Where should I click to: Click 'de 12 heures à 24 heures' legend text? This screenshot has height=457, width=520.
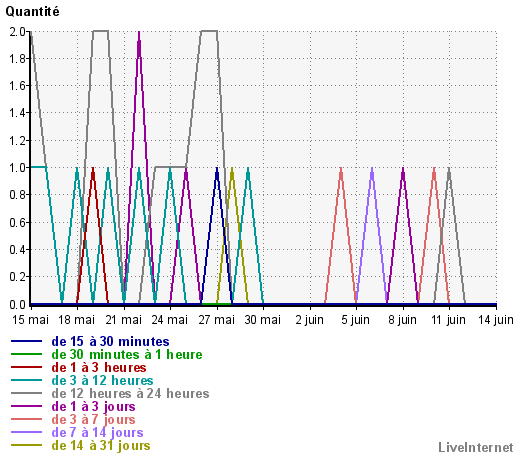[x=130, y=394]
